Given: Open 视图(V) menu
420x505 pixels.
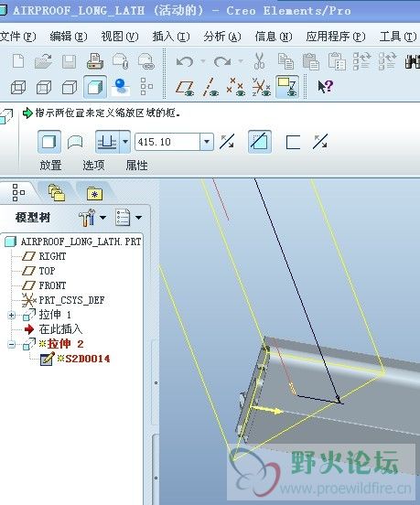Looking at the screenshot, I should 120,37.
